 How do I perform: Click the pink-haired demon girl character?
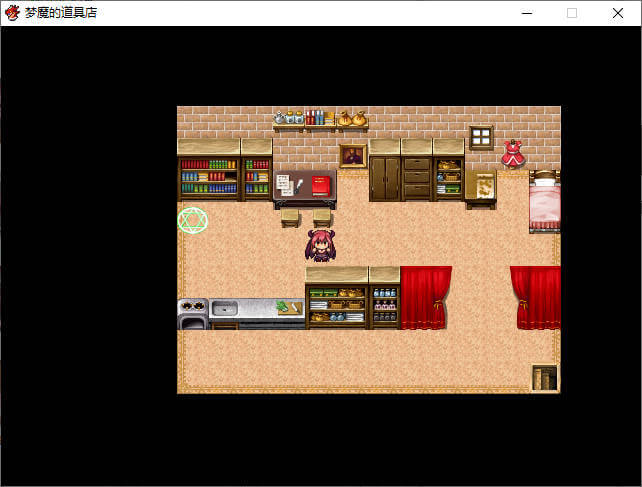click(320, 245)
